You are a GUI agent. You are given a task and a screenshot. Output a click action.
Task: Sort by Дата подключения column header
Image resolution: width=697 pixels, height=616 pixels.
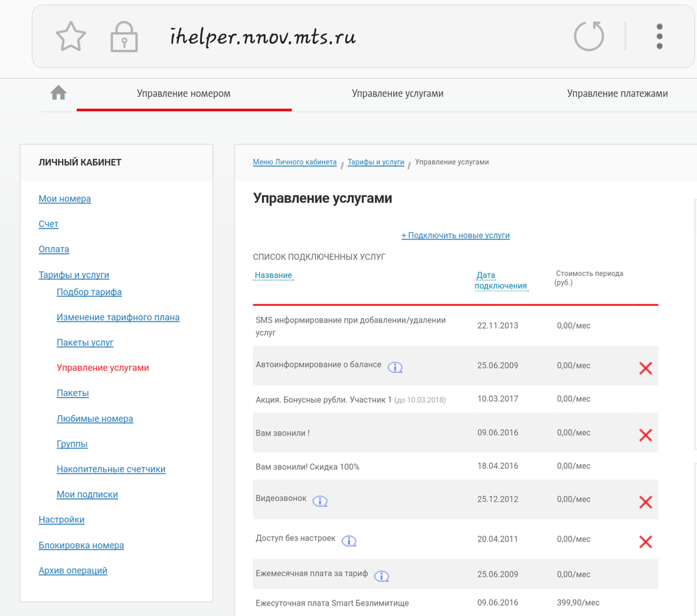[x=501, y=281]
